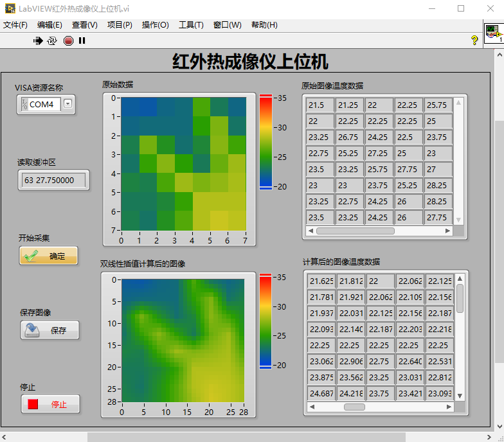504x442 pixels.
Task: Open the 工具(T) menu
Action: 191,25
